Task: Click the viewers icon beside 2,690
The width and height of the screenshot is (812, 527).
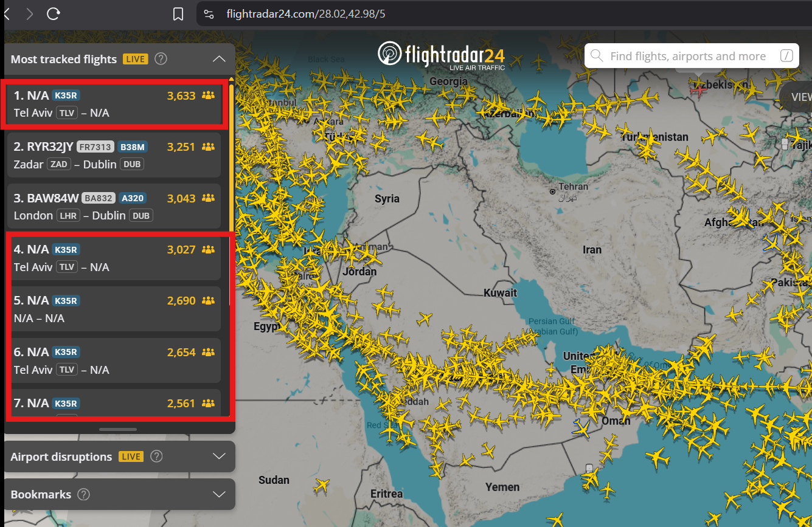Action: point(209,300)
